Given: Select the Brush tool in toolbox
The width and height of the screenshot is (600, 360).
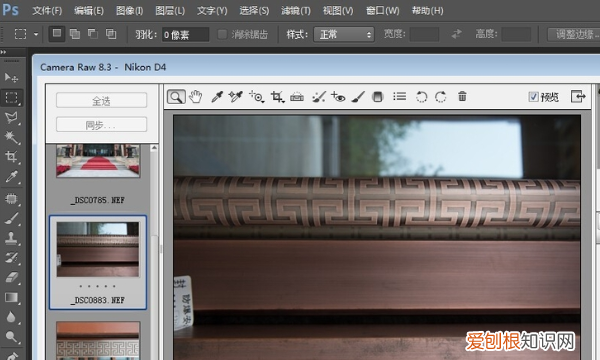Looking at the screenshot, I should point(11,219).
